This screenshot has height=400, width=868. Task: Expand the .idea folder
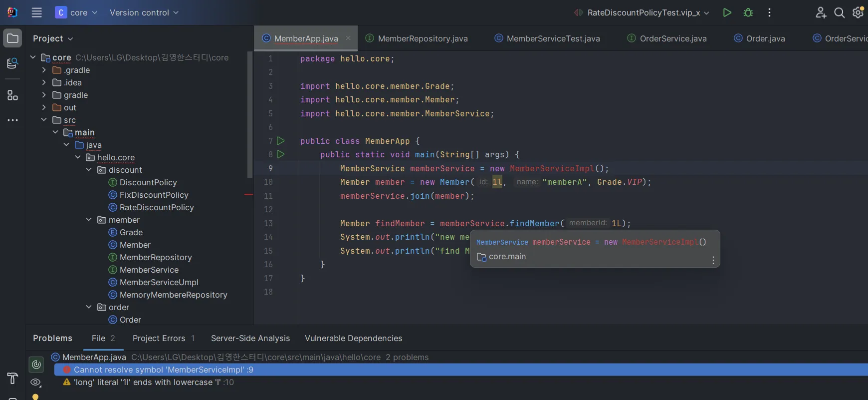(x=44, y=82)
